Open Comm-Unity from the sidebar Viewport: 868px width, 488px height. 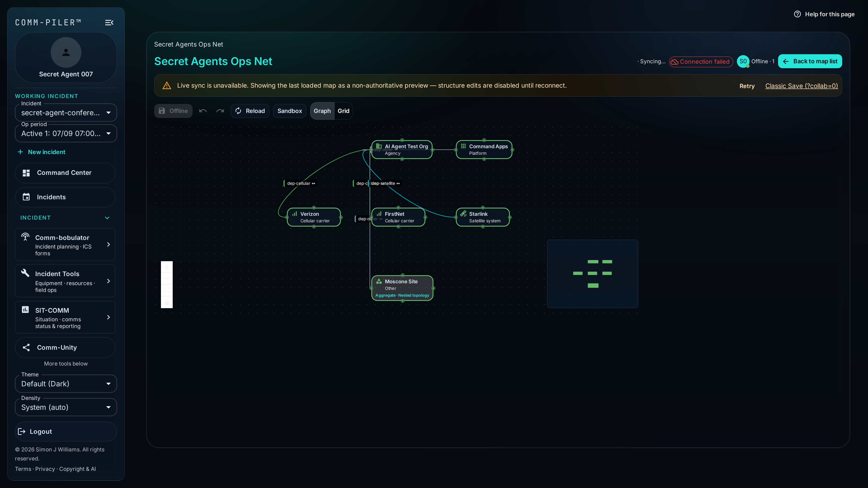[x=65, y=347]
